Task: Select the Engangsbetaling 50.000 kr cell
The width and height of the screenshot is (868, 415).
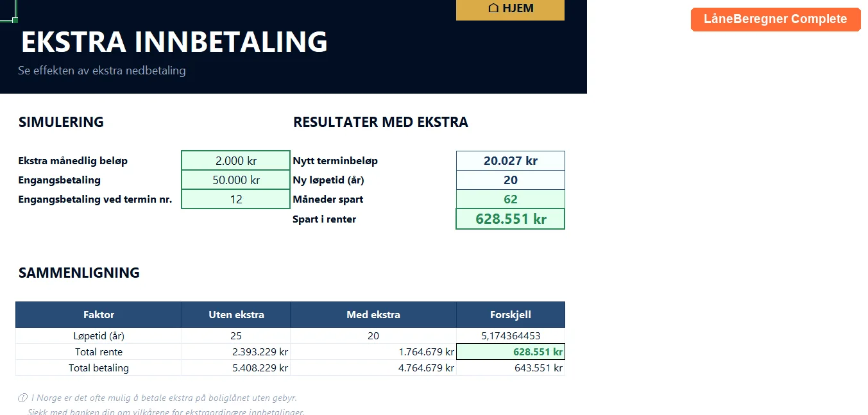Action: click(236, 180)
